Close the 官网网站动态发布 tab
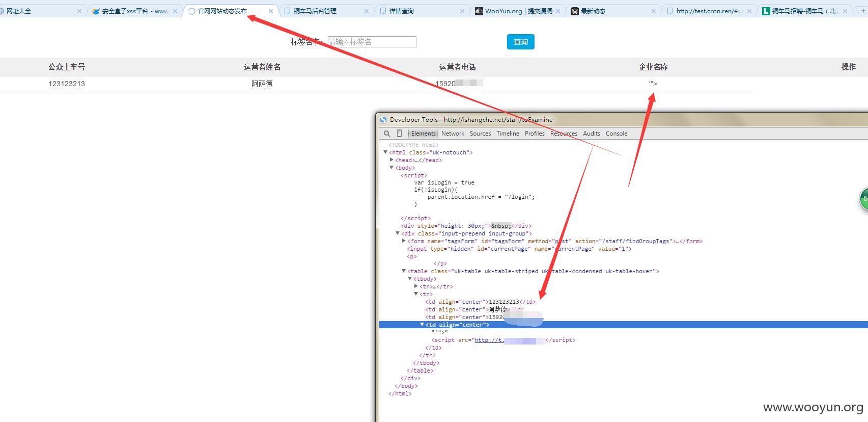The height and width of the screenshot is (422, 868). click(270, 11)
